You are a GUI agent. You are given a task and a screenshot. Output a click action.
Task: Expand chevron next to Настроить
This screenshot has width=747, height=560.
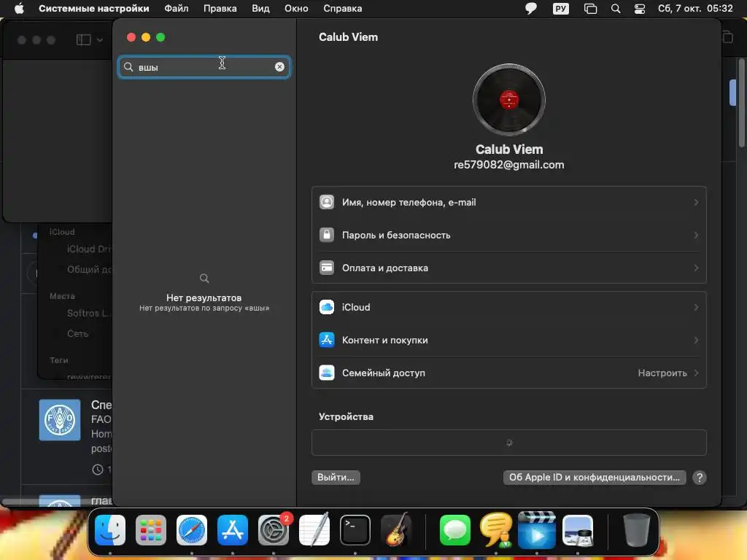click(696, 373)
